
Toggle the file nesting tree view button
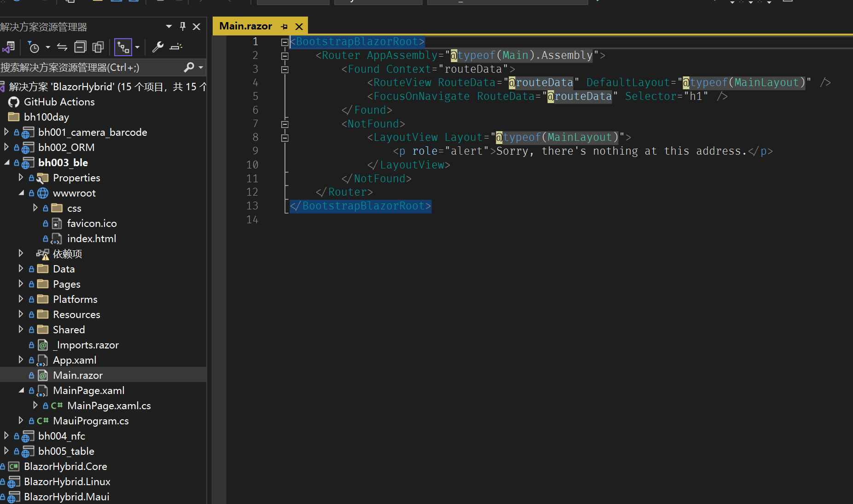(x=123, y=47)
